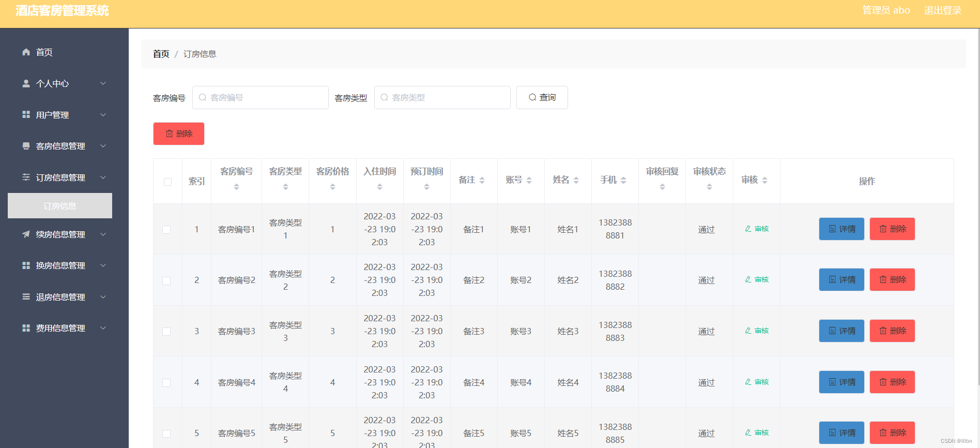Sort by 预订时间 column sort arrows

[x=426, y=187]
